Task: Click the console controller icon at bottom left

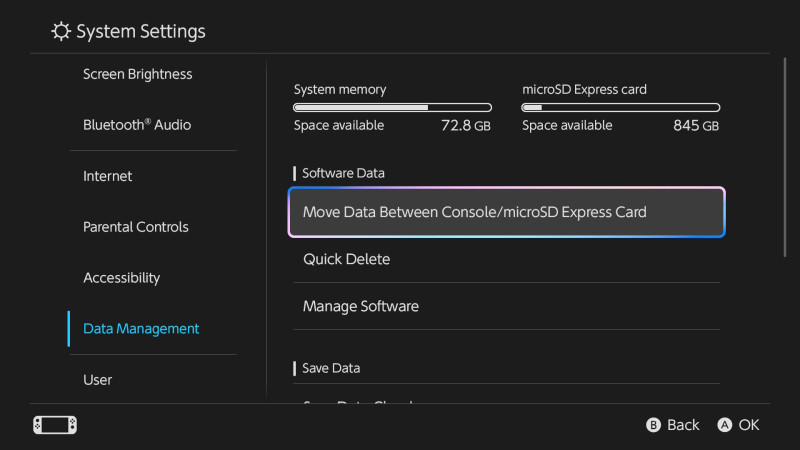Action: (x=54, y=425)
